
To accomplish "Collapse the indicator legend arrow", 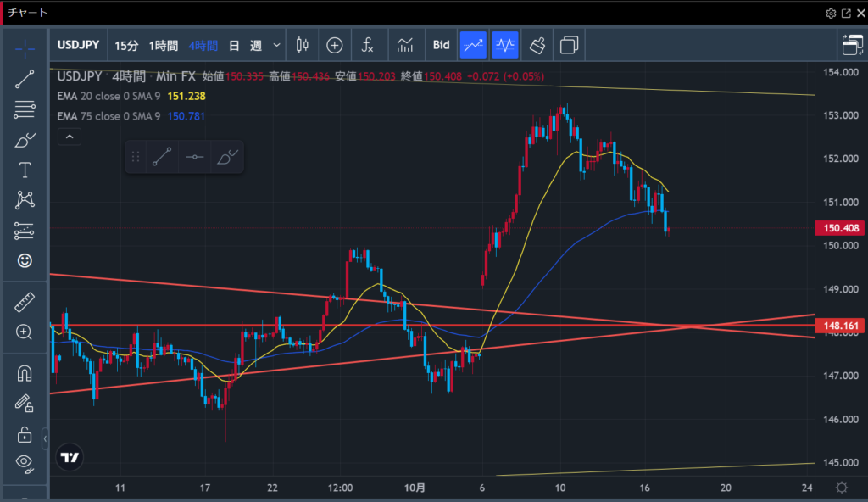I will [70, 137].
